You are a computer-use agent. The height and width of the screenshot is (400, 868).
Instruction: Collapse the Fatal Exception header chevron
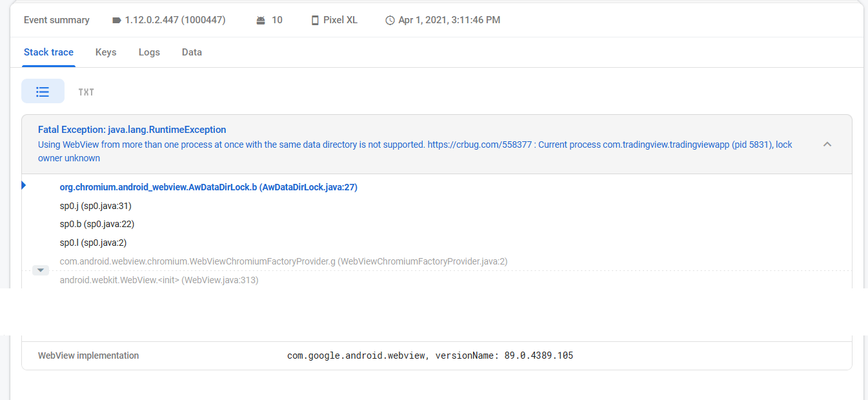827,145
